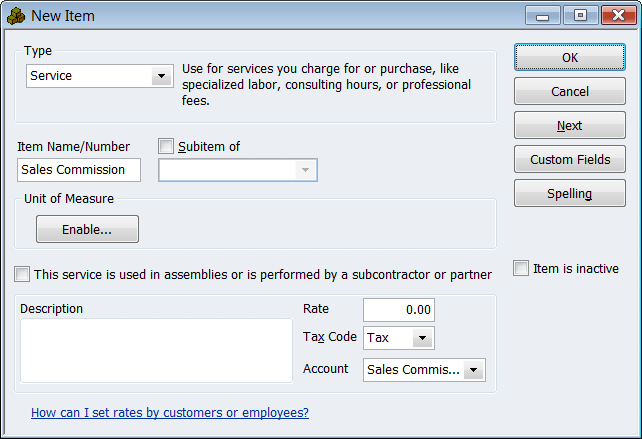Click the Cancel button
This screenshot has height=439, width=642.
tap(569, 92)
